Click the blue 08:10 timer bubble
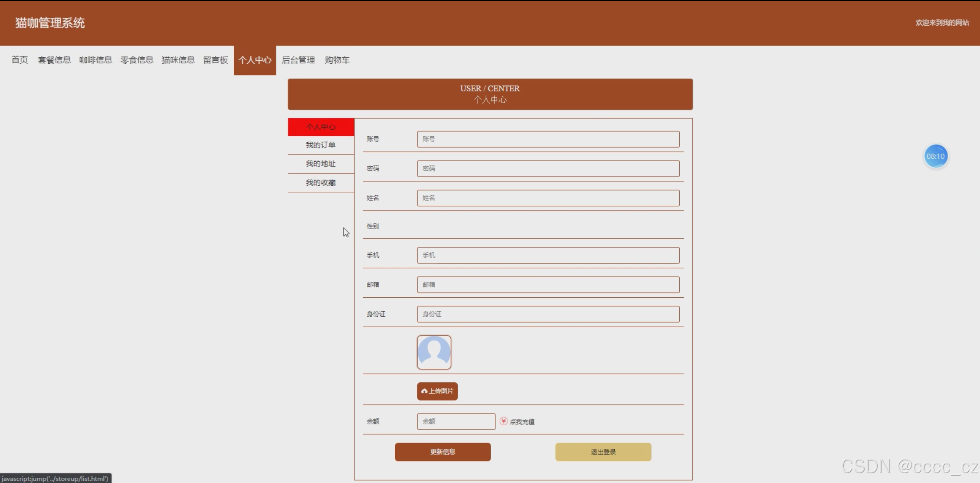Screen dimensions: 980x483 (935, 156)
